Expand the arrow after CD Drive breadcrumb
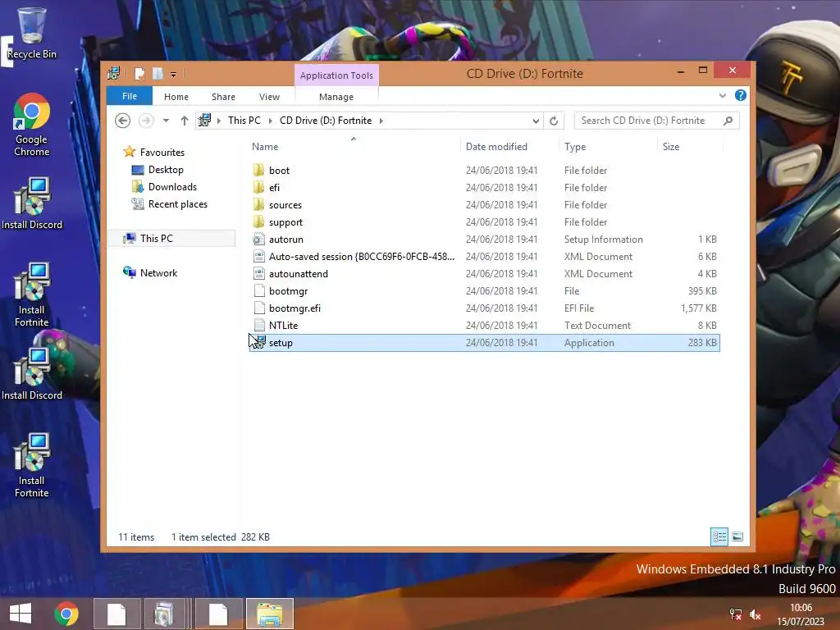This screenshot has width=840, height=630. click(x=381, y=121)
